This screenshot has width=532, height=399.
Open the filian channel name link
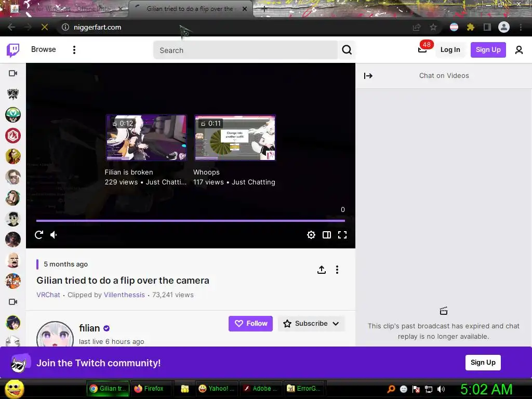click(89, 328)
